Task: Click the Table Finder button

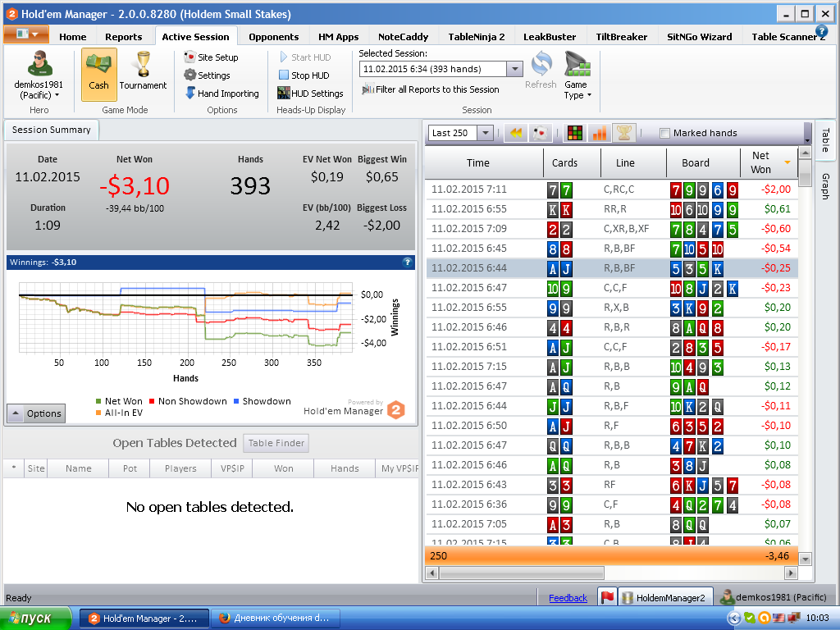Action: pos(276,443)
